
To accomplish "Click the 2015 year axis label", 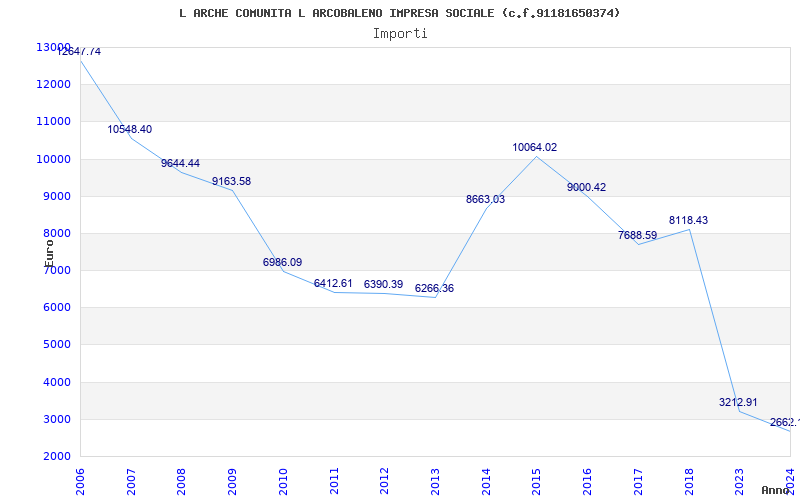I will (x=537, y=481).
